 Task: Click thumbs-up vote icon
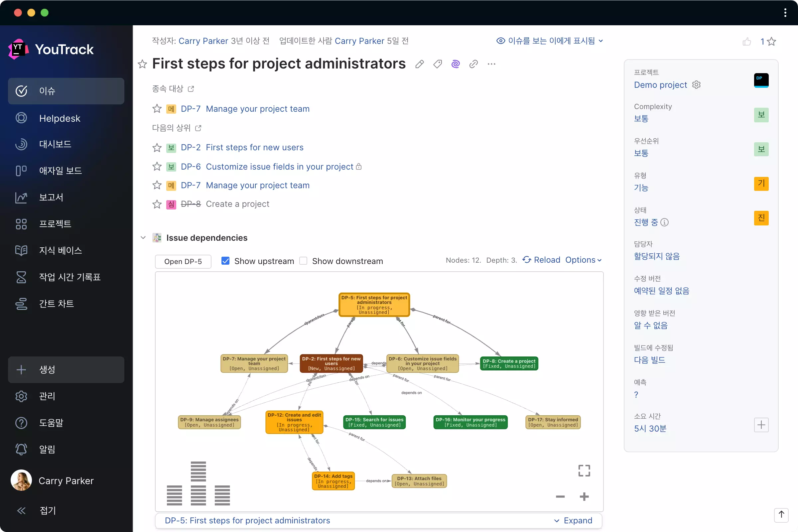pyautogui.click(x=746, y=41)
